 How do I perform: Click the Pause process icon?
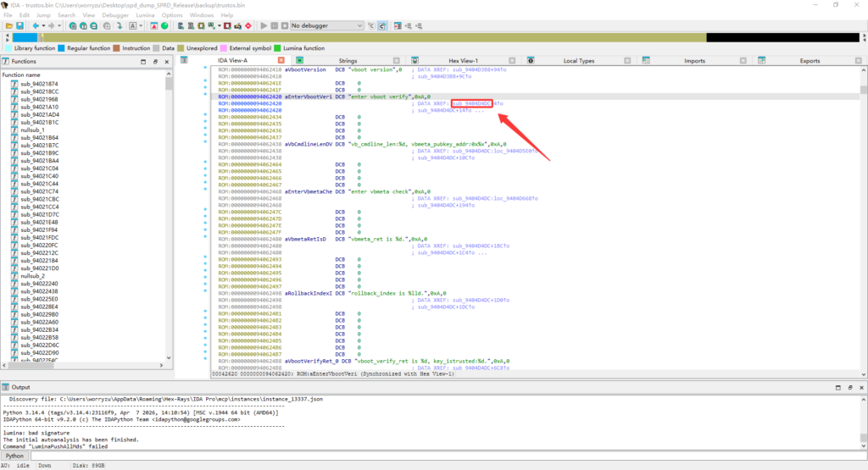pyautogui.click(x=274, y=26)
